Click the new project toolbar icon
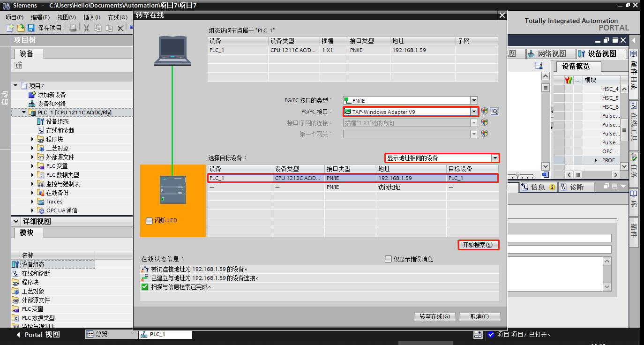The height and width of the screenshot is (345, 644). [10, 28]
